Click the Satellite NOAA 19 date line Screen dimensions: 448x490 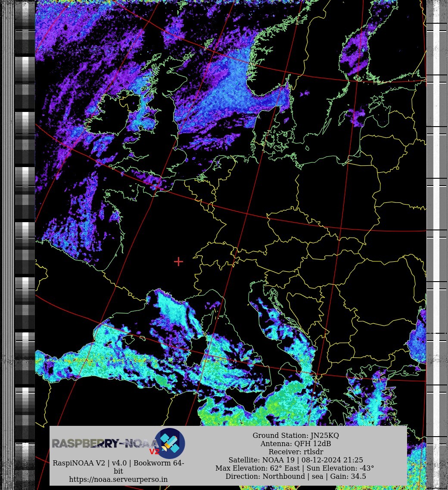point(296,460)
